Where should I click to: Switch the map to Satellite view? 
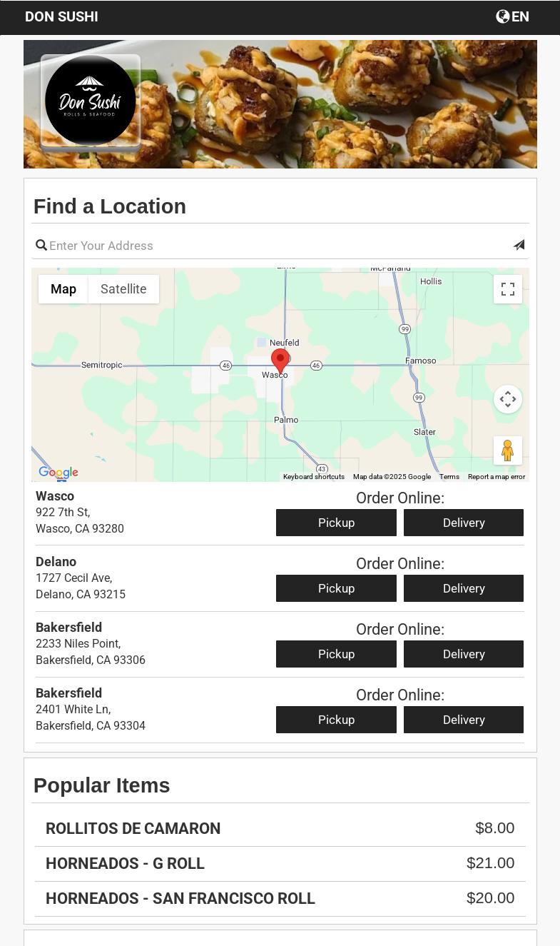[123, 289]
